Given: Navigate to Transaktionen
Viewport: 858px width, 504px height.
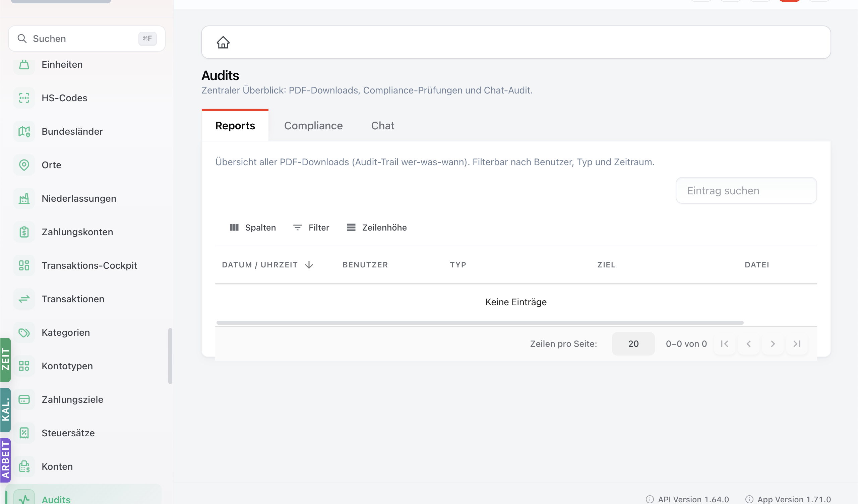Looking at the screenshot, I should [73, 299].
